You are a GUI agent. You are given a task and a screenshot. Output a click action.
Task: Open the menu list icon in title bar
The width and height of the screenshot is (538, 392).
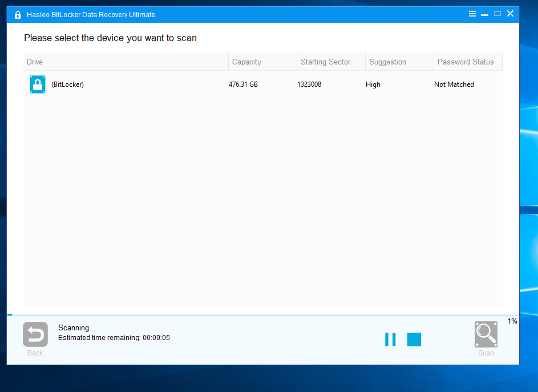pos(472,14)
